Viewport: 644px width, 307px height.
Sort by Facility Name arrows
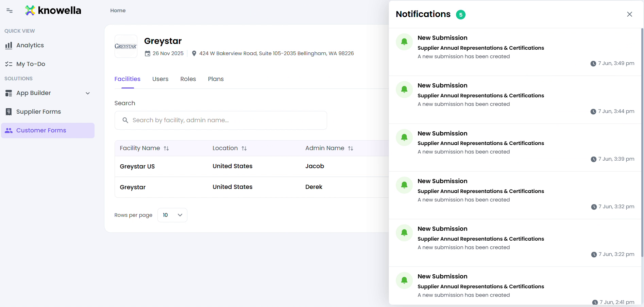166,148
